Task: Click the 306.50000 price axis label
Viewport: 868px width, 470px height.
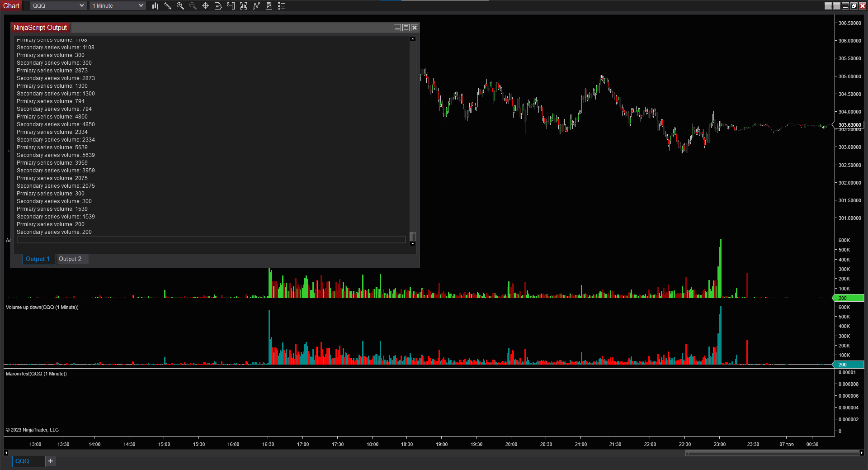Action: click(850, 23)
